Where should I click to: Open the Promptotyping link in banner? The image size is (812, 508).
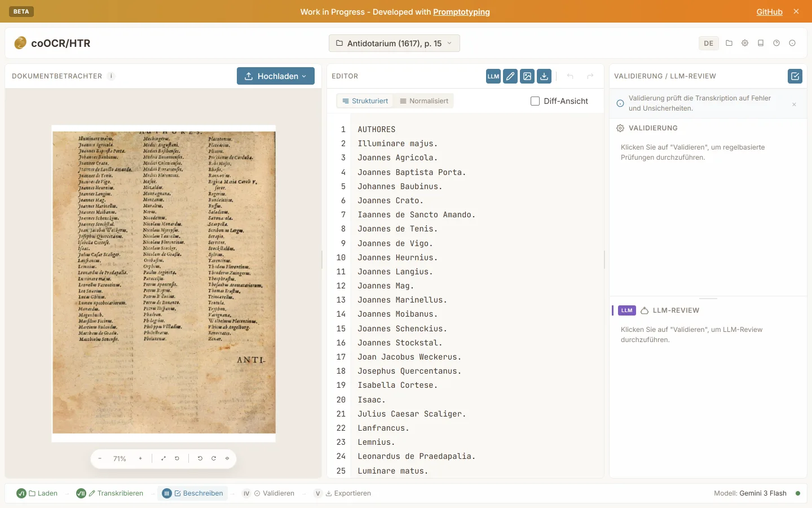[x=461, y=12]
